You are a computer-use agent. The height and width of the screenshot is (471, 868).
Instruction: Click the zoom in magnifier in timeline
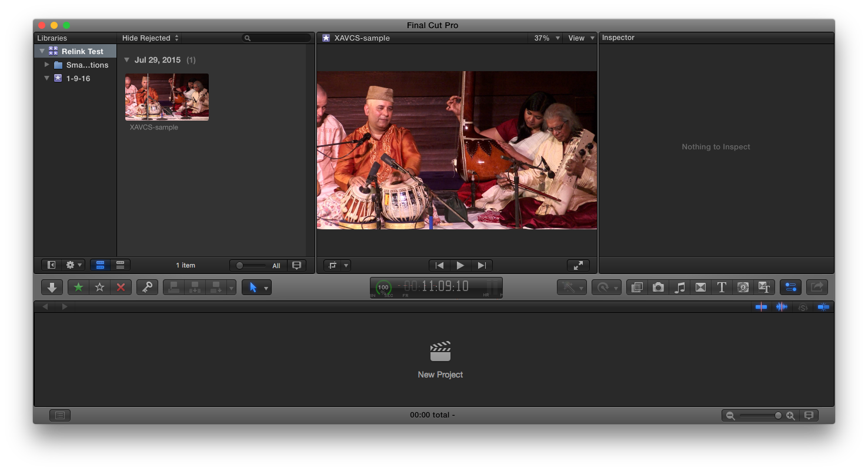click(x=790, y=415)
